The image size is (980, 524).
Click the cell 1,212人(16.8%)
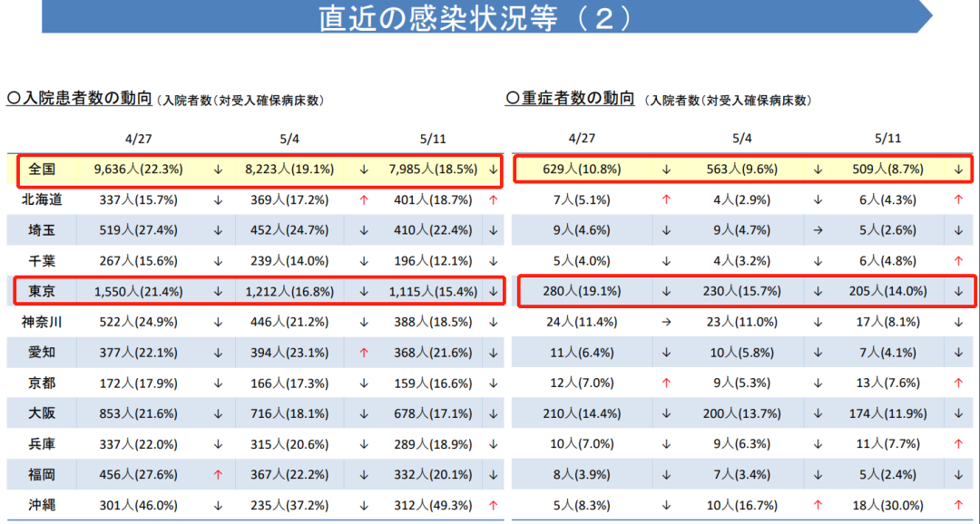[x=289, y=291]
